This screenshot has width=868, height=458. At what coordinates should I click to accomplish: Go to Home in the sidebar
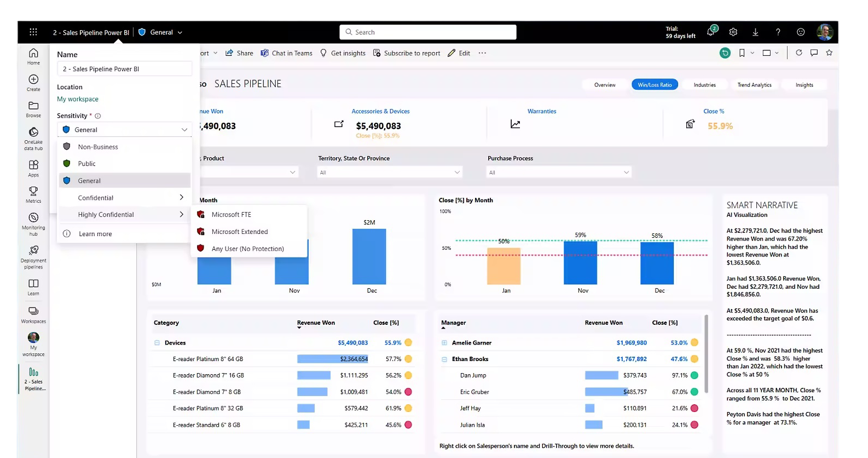click(x=33, y=56)
